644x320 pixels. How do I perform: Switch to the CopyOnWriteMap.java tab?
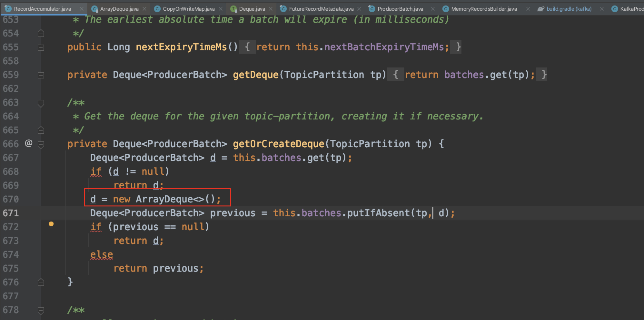(188, 9)
